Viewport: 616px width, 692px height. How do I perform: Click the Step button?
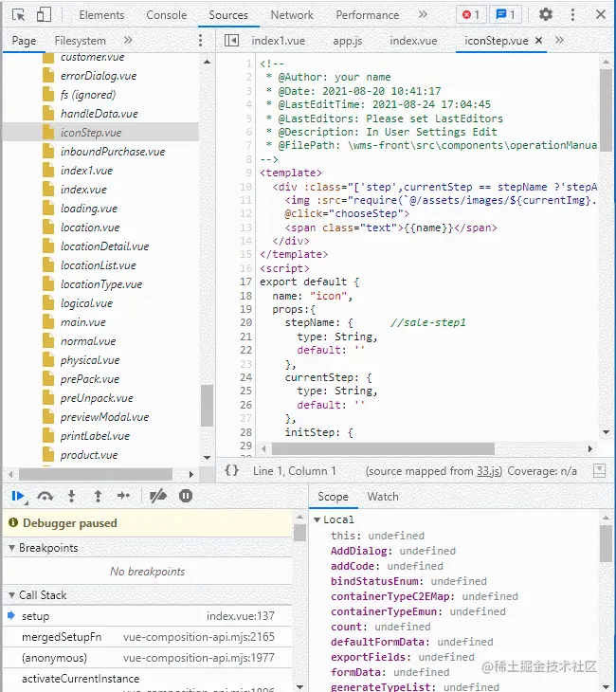[x=123, y=496]
